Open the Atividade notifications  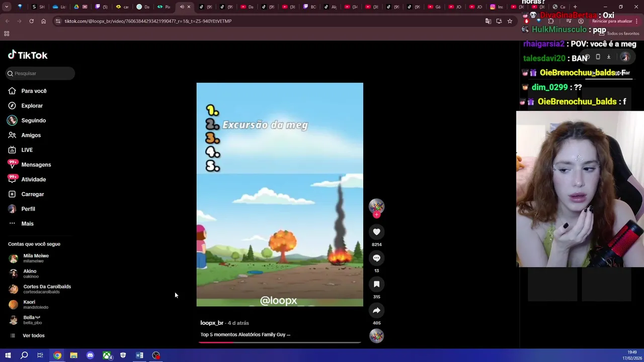pyautogui.click(x=27, y=179)
